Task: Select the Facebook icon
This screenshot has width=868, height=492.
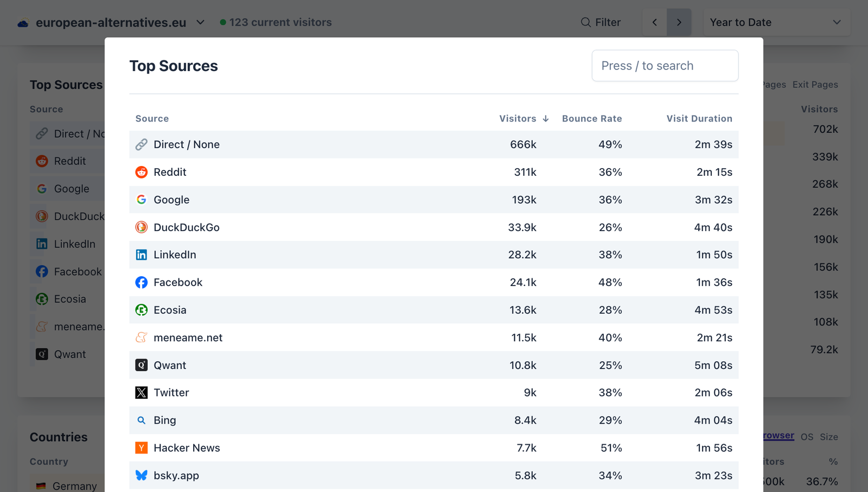Action: (141, 282)
